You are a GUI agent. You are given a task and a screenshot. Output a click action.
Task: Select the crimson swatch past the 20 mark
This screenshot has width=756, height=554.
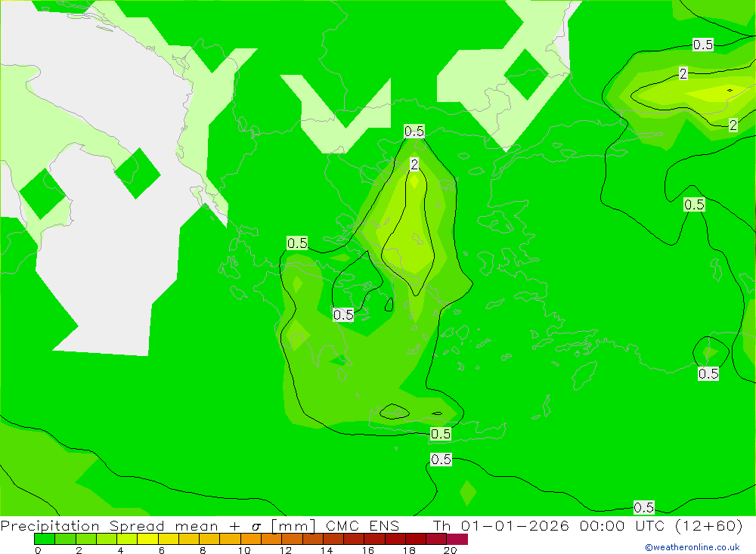pyautogui.click(x=457, y=539)
